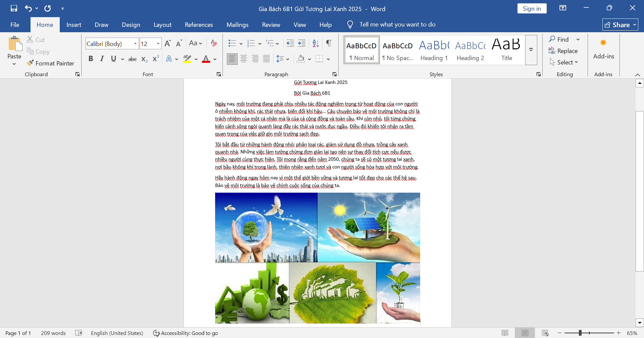The height and width of the screenshot is (338, 644).
Task: Click the vertical scrollbar thumb
Action: pos(640,191)
